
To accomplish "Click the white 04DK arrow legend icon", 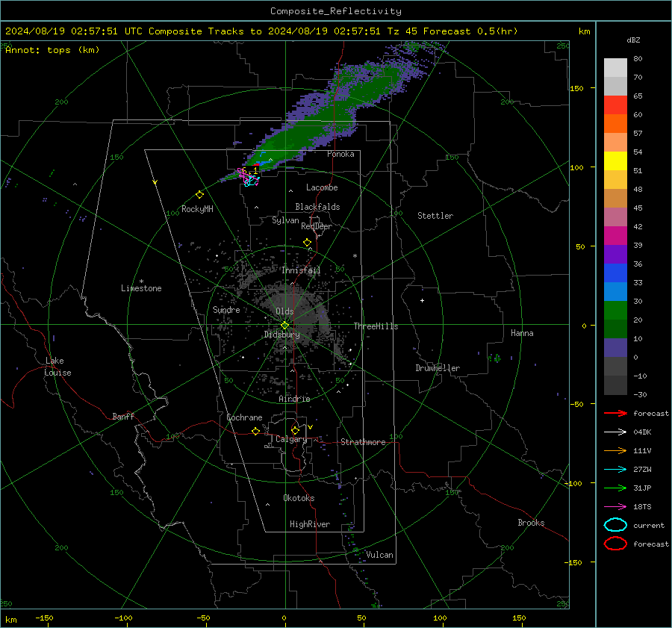I will click(x=615, y=432).
